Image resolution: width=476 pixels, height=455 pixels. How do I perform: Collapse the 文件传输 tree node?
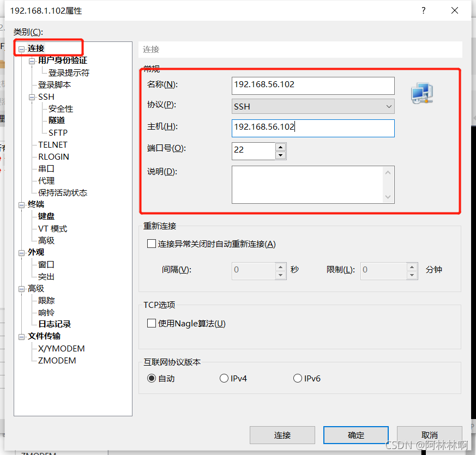tap(22, 337)
